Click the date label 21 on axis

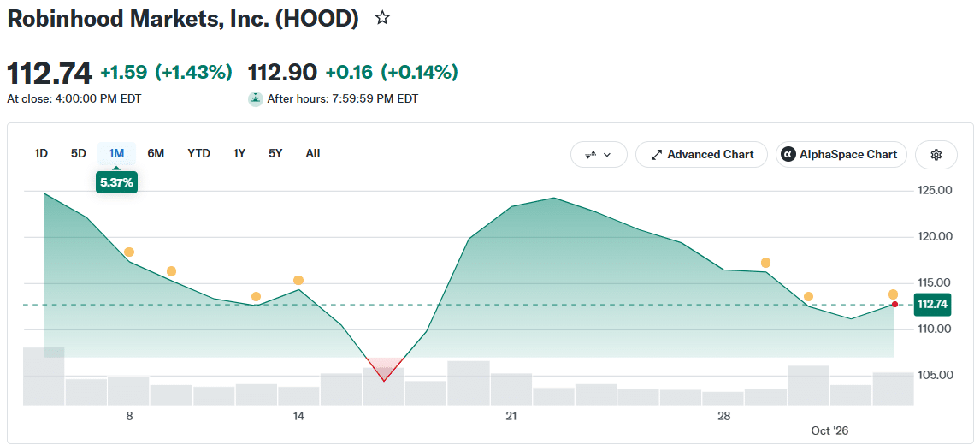511,416
